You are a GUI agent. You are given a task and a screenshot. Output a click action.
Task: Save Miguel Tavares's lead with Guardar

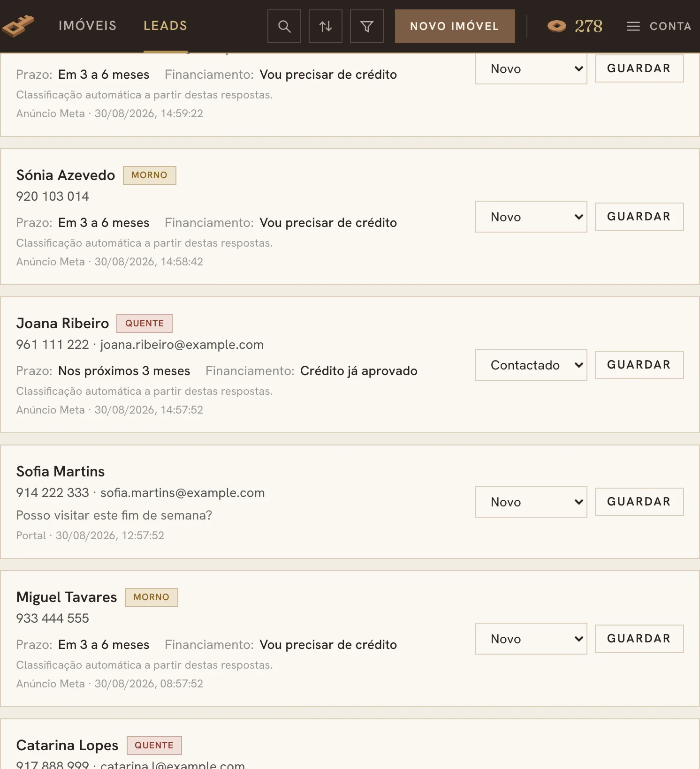(639, 639)
